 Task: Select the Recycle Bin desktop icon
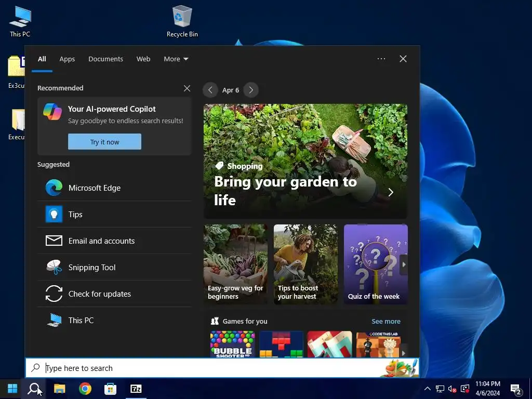click(x=182, y=22)
